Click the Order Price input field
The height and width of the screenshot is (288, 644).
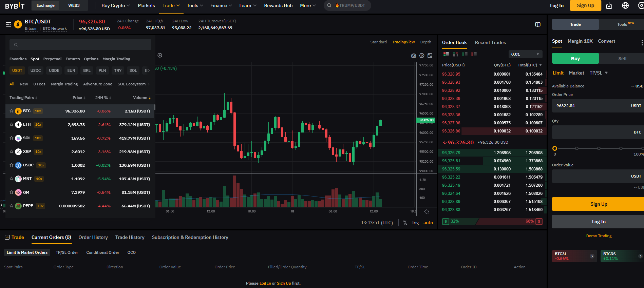click(x=598, y=106)
